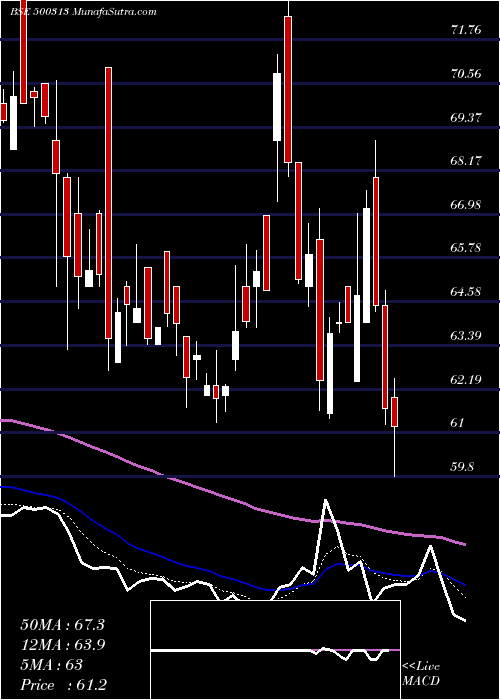Click the BSE 500313 MunafaSutra.com title
Screen dimensions: 500x700
tap(83, 12)
